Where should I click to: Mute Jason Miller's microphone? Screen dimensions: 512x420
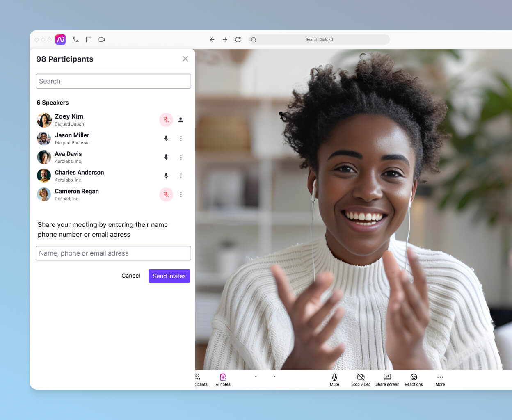[x=166, y=138]
